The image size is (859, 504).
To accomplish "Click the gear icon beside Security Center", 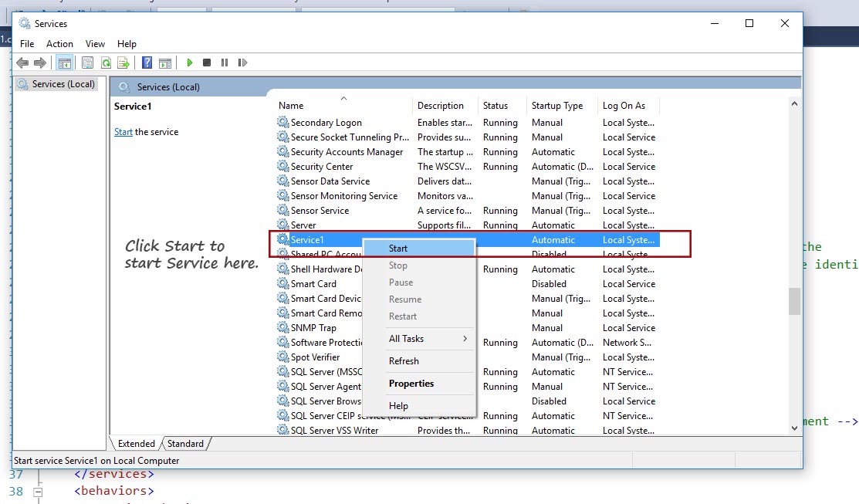I will point(282,166).
